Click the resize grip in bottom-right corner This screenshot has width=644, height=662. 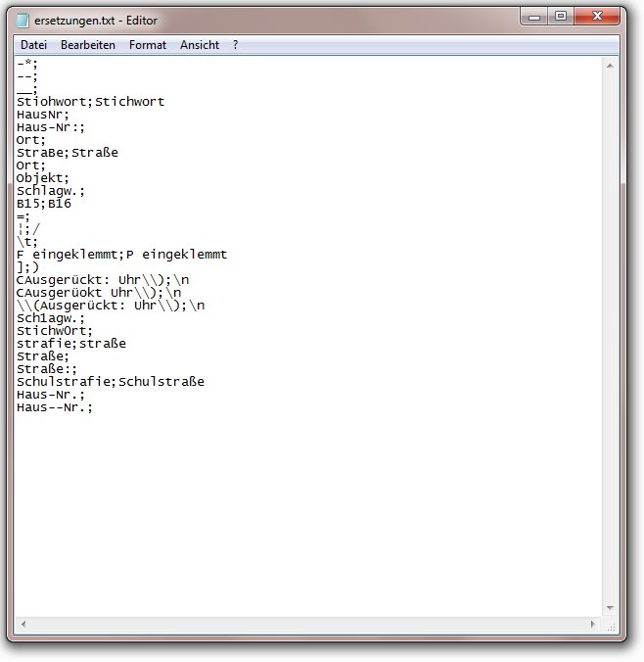click(x=612, y=625)
